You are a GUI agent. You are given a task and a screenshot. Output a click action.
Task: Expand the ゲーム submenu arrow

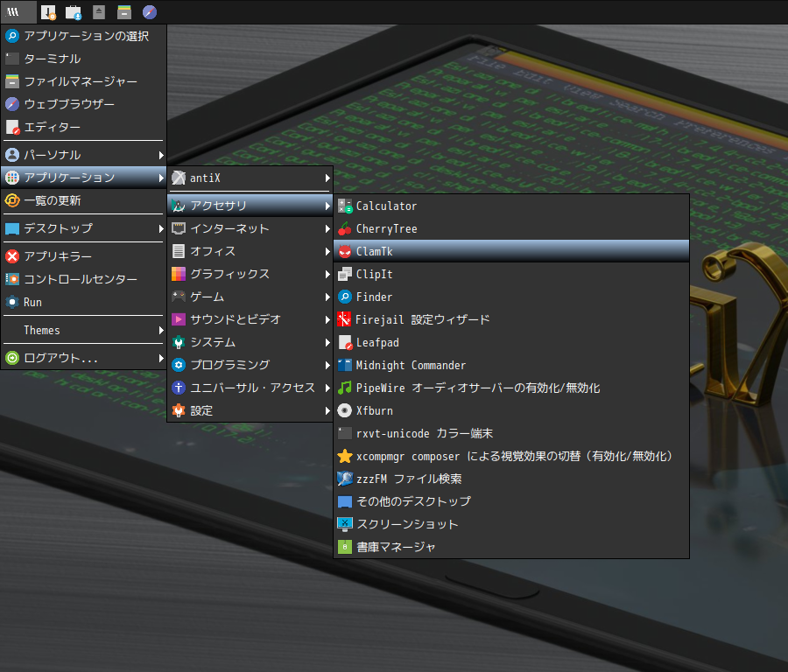pos(327,297)
